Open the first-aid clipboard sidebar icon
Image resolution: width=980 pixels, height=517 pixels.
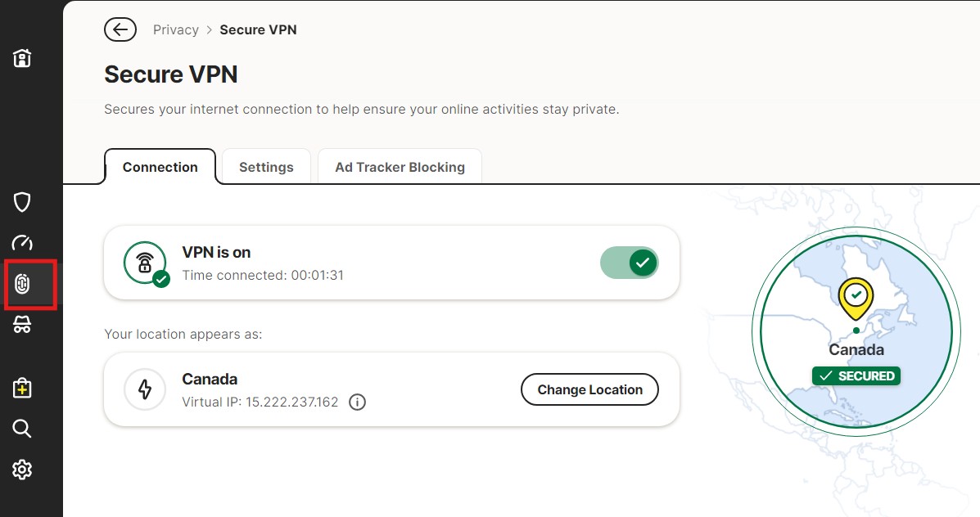(22, 388)
